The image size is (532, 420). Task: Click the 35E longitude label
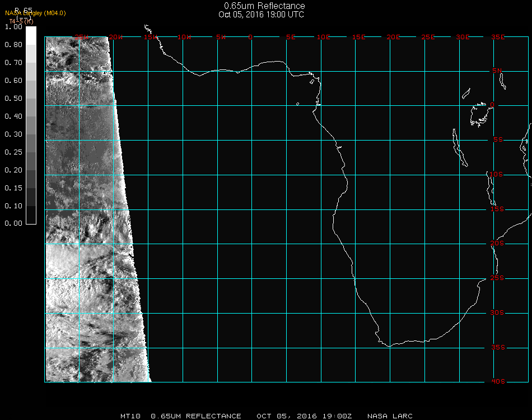(x=498, y=37)
